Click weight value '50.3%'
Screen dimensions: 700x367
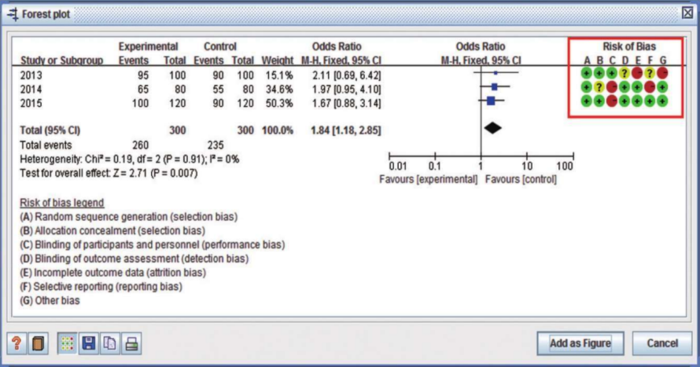click(279, 103)
